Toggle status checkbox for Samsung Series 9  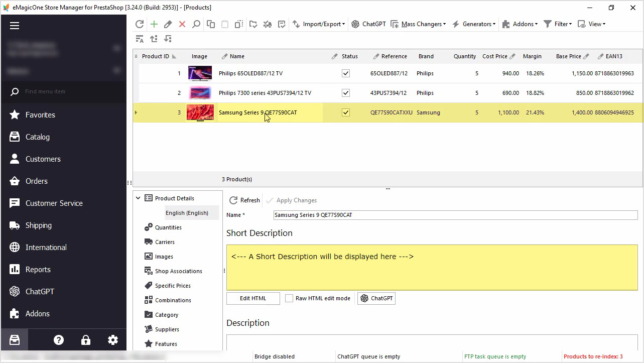[x=345, y=112]
